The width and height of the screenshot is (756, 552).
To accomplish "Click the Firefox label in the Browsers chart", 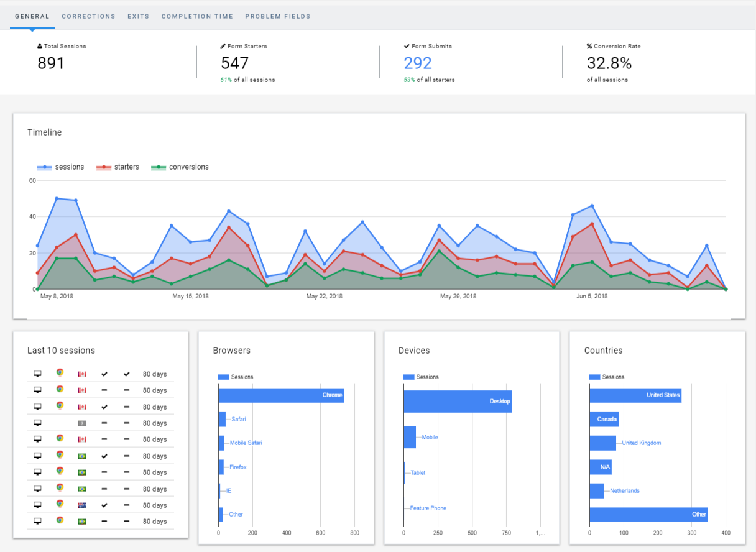I will coord(237,467).
